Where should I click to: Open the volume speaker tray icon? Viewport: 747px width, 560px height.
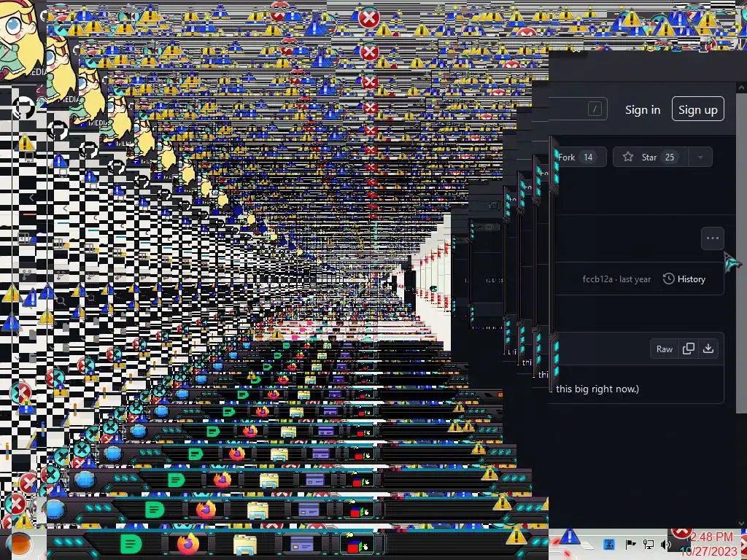[x=665, y=544]
